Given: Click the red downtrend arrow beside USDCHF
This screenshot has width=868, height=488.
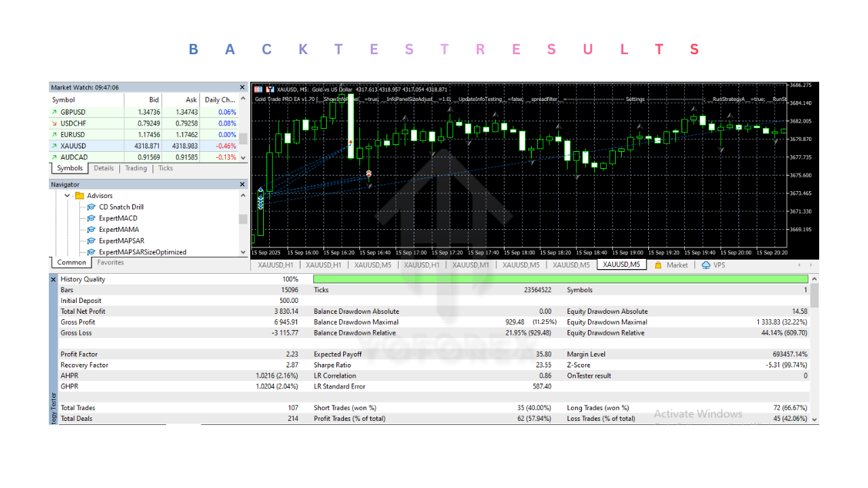Looking at the screenshot, I should pyautogui.click(x=54, y=123).
